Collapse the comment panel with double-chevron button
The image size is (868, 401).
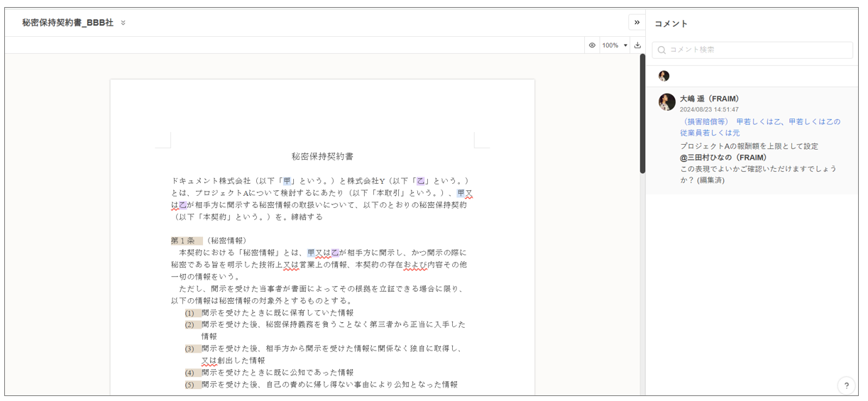point(637,23)
